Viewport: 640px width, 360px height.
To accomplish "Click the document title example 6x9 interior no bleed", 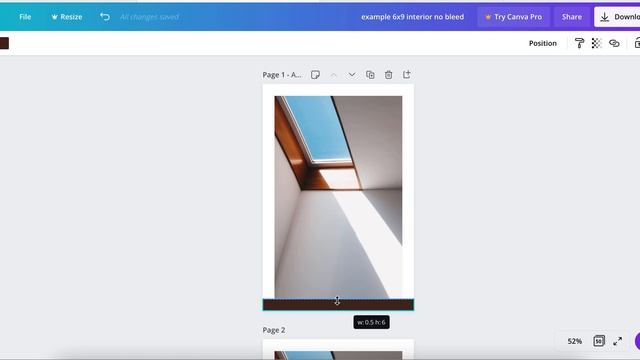I will pyautogui.click(x=412, y=17).
